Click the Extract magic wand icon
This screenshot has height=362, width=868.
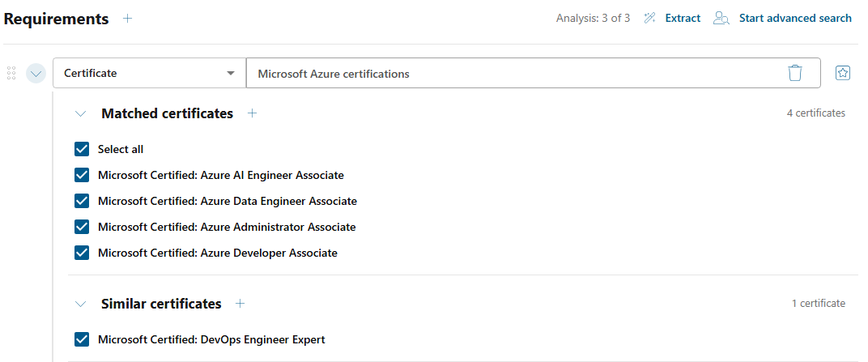click(x=650, y=19)
